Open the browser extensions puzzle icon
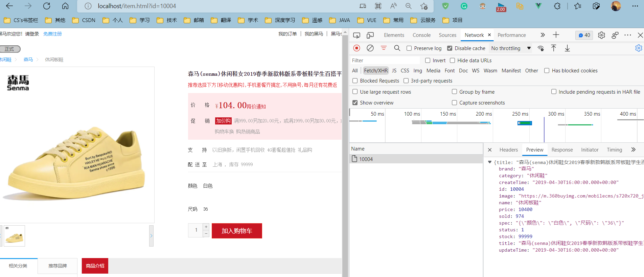 point(557,6)
